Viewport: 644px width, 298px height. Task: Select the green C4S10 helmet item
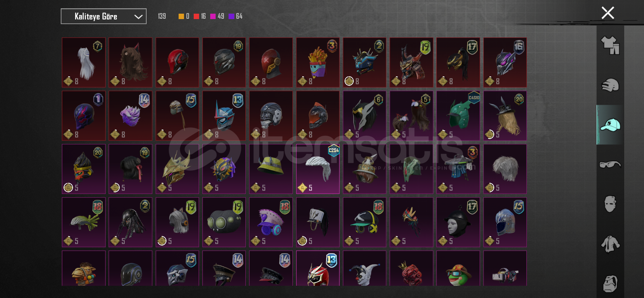click(458, 116)
